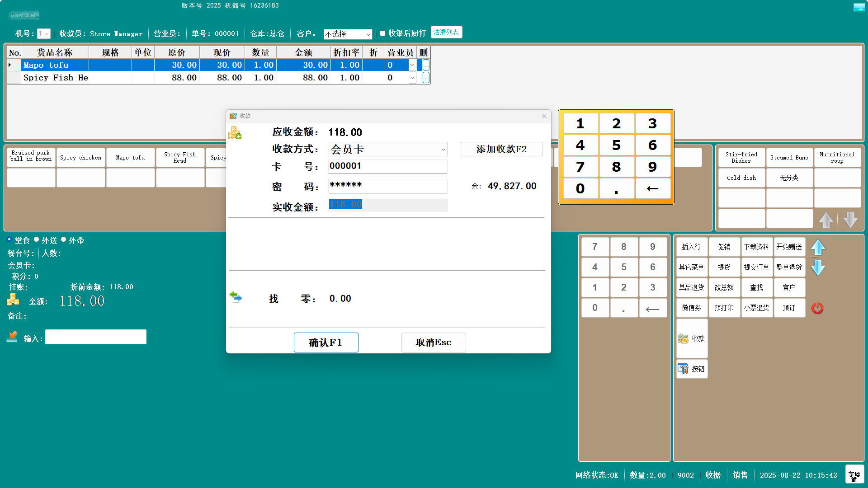Click the 收据 status bar item

(713, 475)
